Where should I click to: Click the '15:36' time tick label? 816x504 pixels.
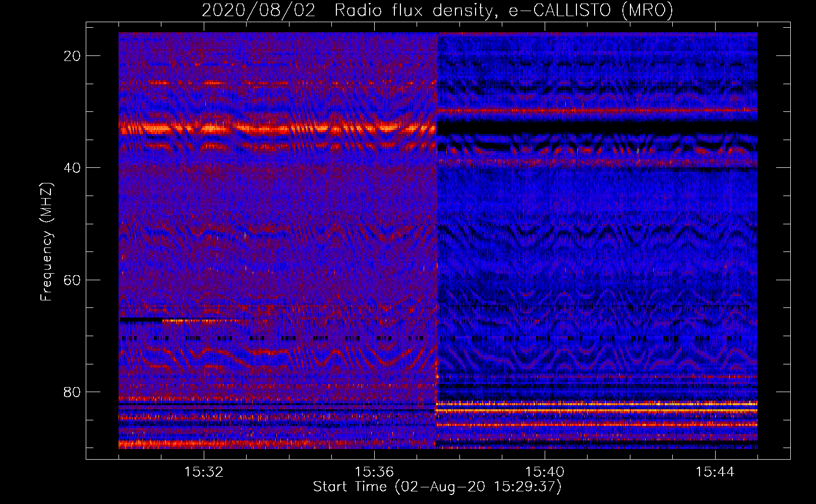(374, 472)
